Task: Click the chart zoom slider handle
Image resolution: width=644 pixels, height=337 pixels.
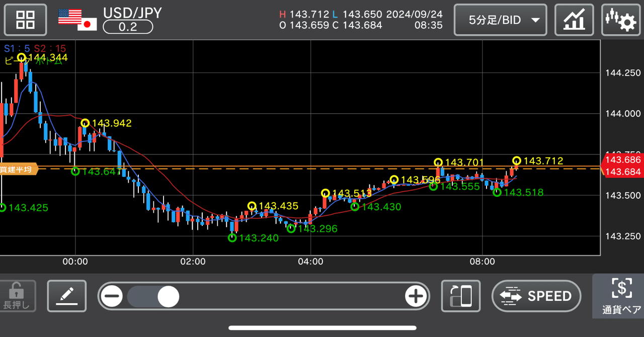Action: pos(169,297)
